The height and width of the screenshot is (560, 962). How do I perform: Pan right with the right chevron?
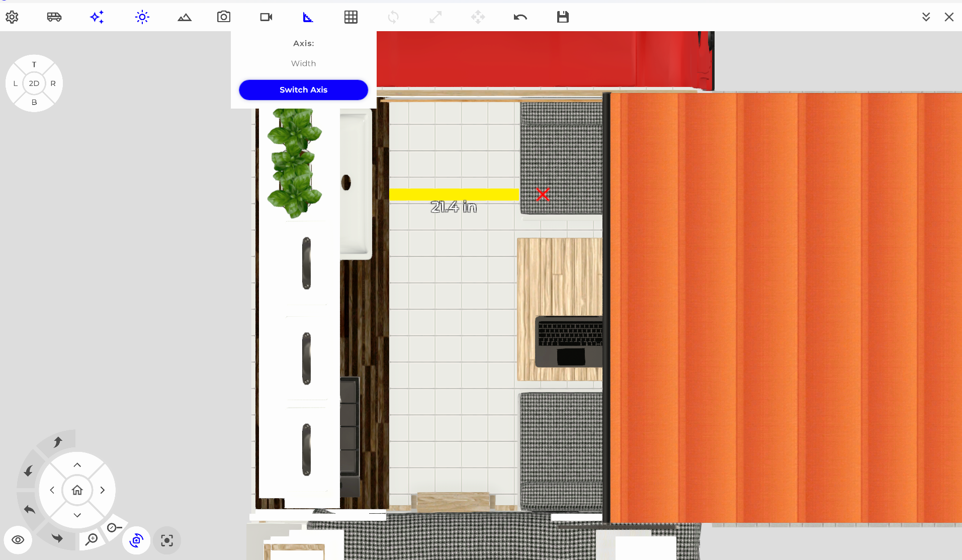103,490
